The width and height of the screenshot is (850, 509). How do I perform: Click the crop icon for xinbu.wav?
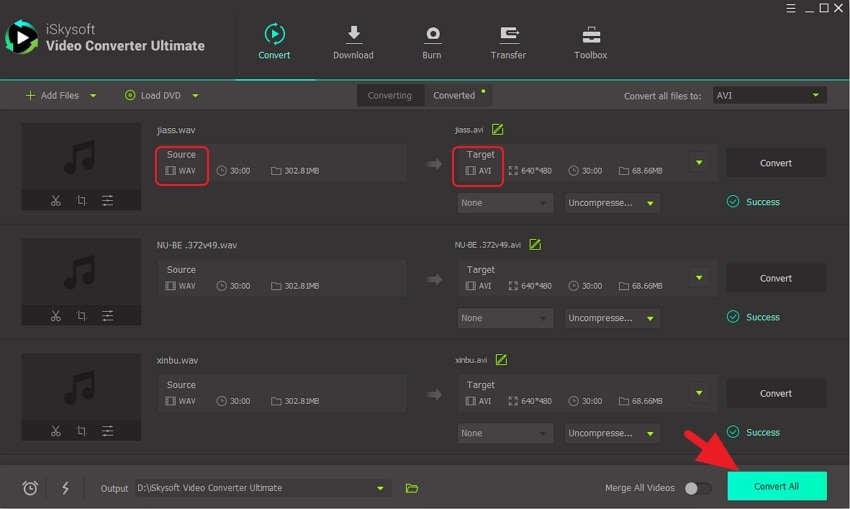coord(81,431)
